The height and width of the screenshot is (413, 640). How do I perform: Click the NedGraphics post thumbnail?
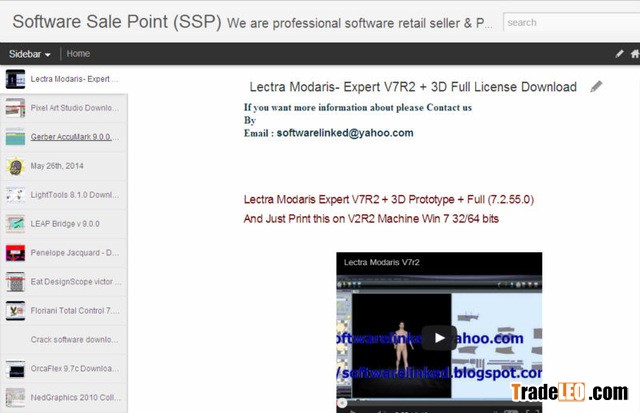coord(16,398)
